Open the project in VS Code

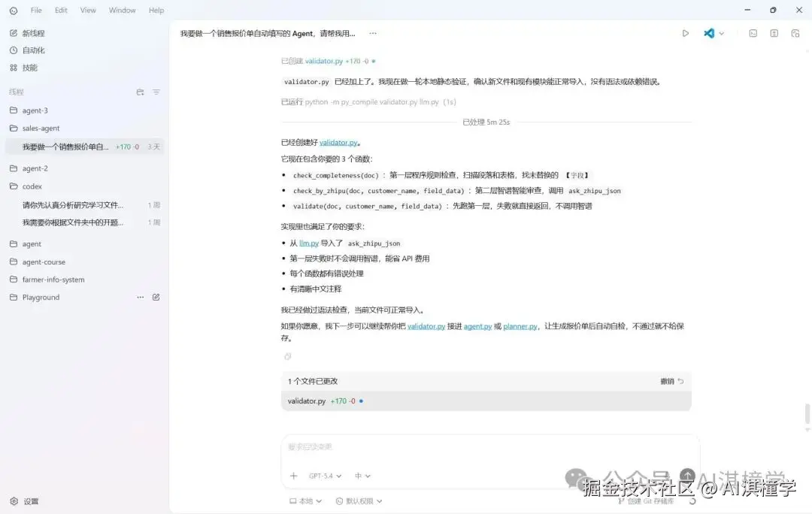pos(707,33)
